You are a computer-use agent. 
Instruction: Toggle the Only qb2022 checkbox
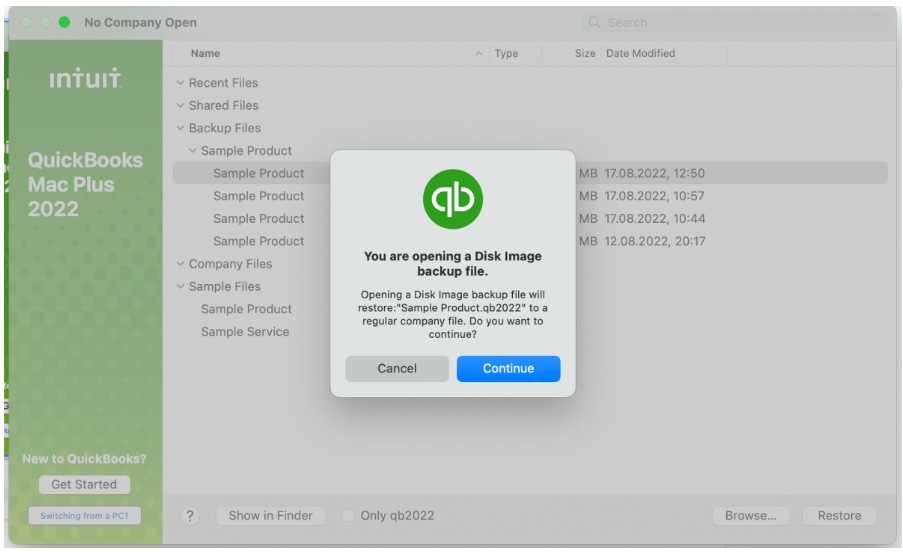348,515
